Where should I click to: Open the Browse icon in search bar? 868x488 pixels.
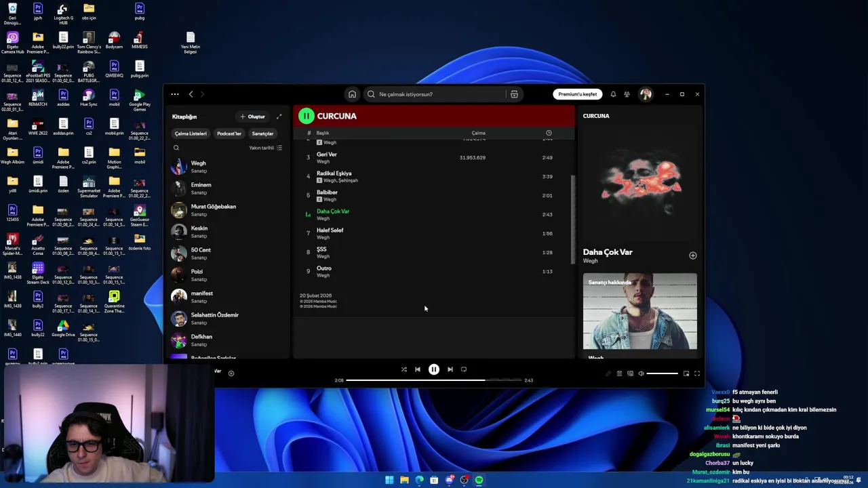(514, 94)
